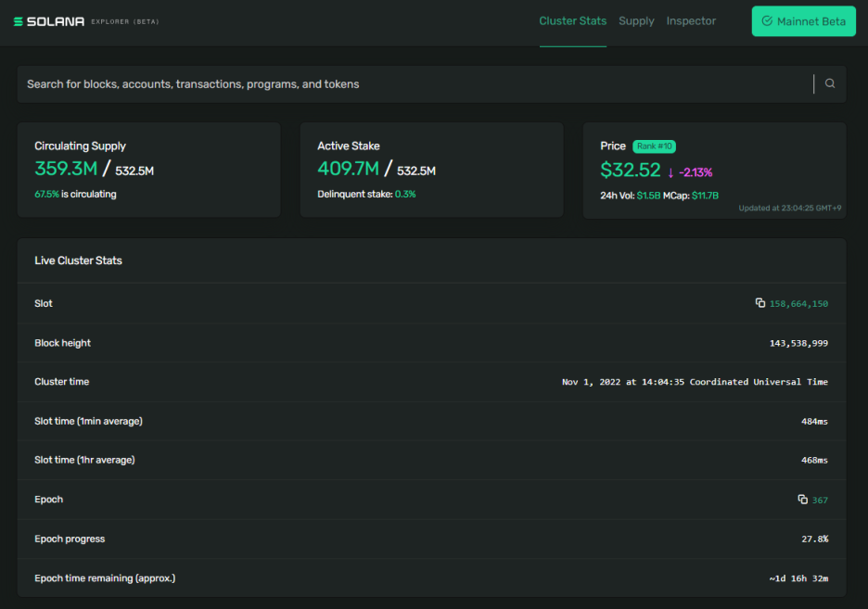868x609 pixels.
Task: Open the Inspector tab
Action: [x=691, y=21]
